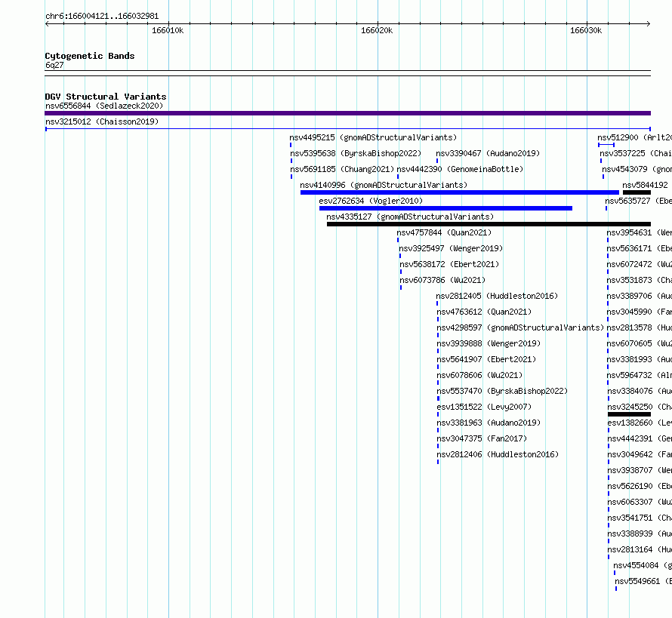
Task: Click the nsv4543079 variant label
Action: 637,169
